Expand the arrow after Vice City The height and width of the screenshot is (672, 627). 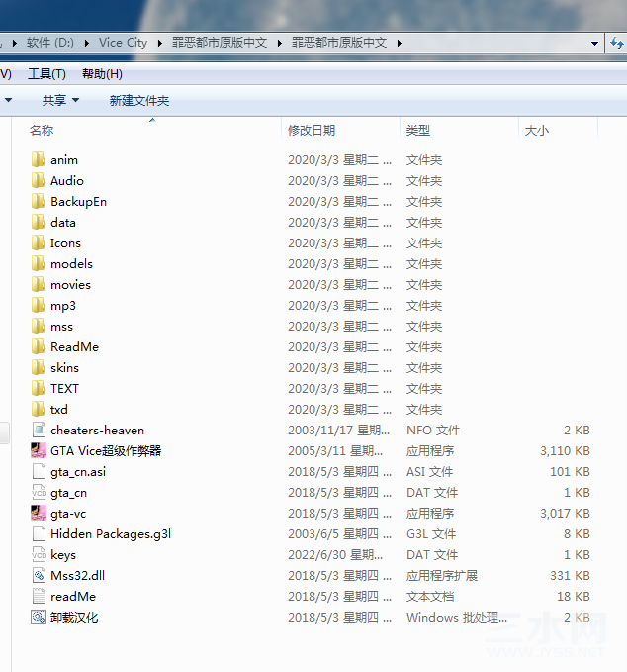(160, 43)
